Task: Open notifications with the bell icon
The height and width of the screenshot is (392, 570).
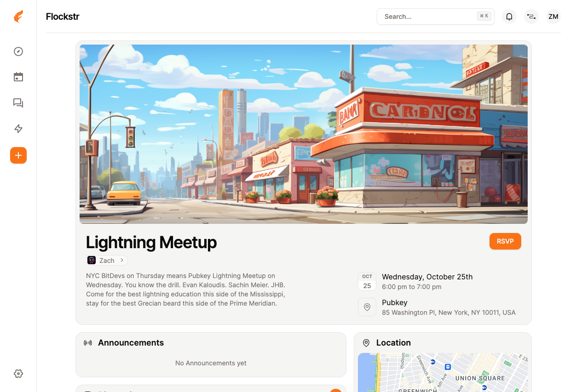Action: 509,17
